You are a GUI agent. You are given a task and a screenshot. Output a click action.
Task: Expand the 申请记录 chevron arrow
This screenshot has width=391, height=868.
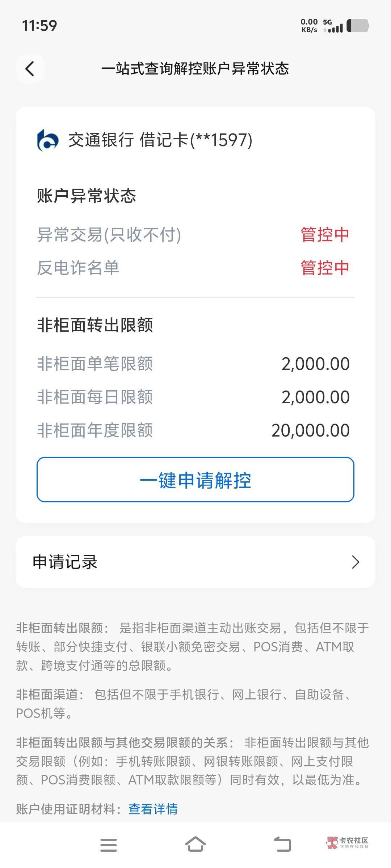click(x=356, y=562)
